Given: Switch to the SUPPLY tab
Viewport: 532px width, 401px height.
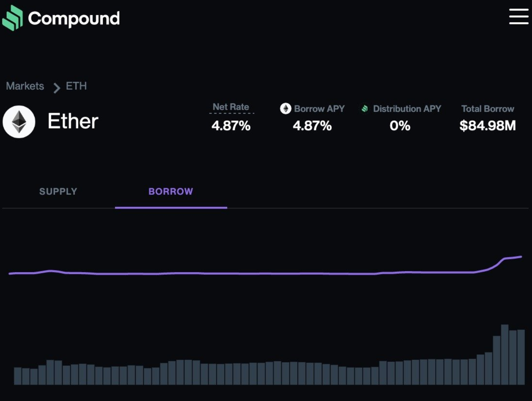Looking at the screenshot, I should click(x=58, y=191).
